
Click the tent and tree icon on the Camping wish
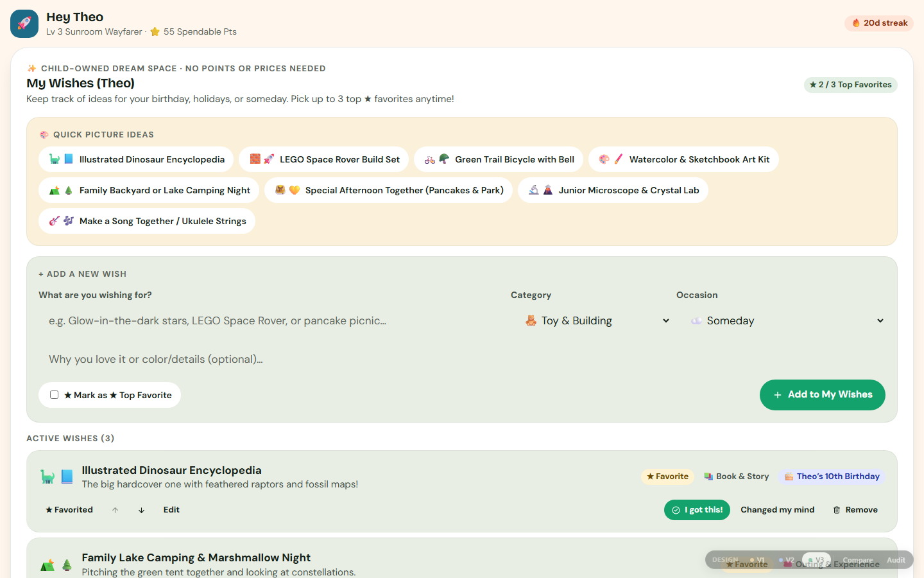57,565
